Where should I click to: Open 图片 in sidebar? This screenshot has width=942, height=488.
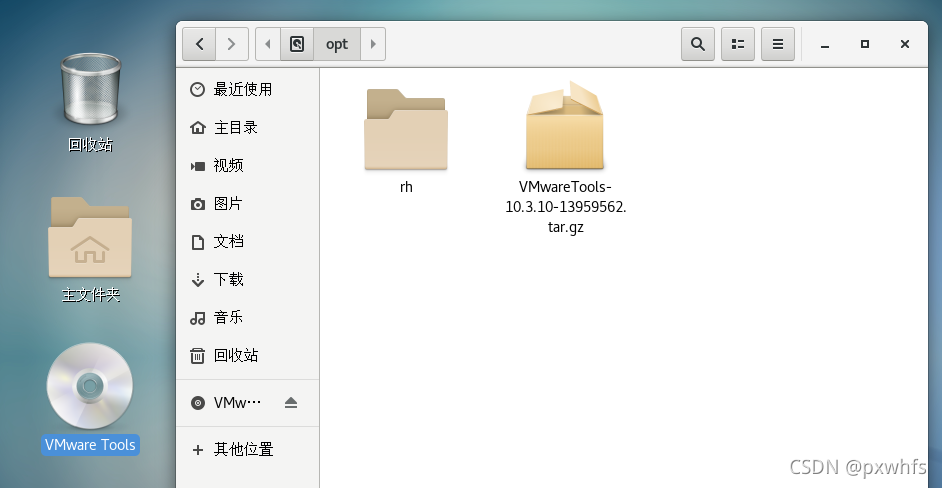(x=248, y=204)
